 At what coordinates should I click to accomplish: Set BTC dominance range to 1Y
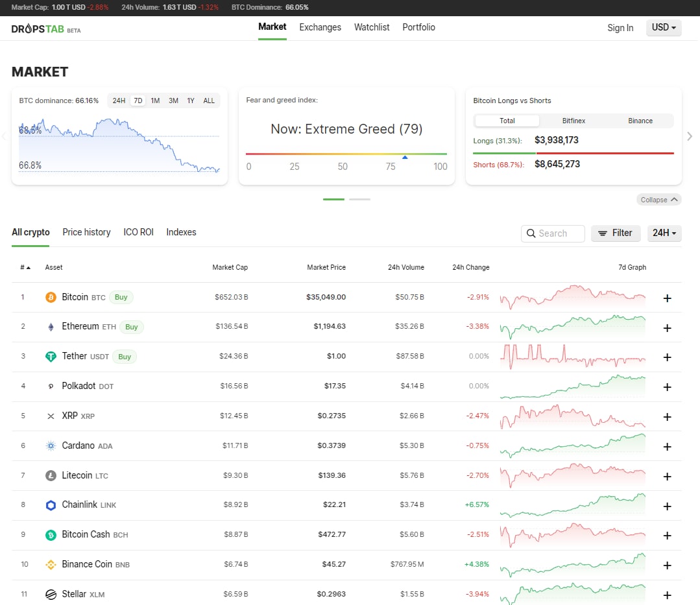click(x=191, y=101)
